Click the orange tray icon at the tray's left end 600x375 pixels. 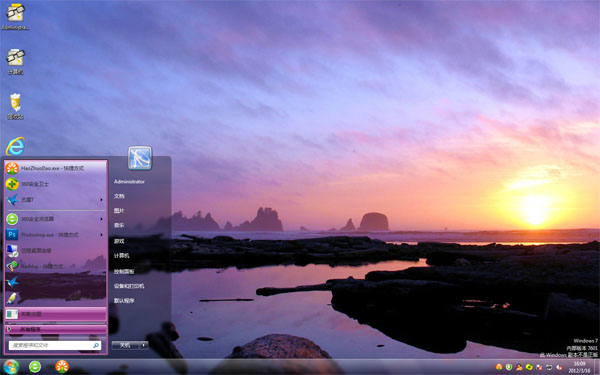499,367
